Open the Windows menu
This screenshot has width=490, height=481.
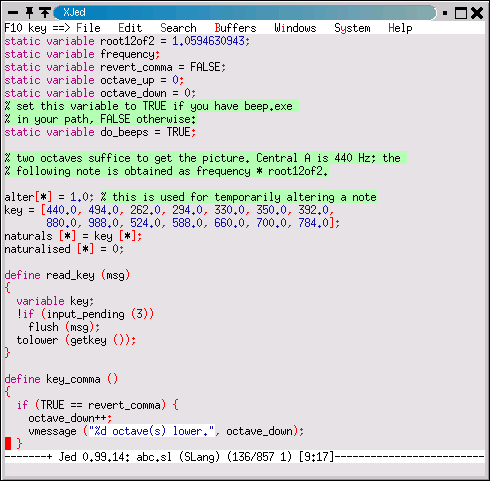pos(295,28)
